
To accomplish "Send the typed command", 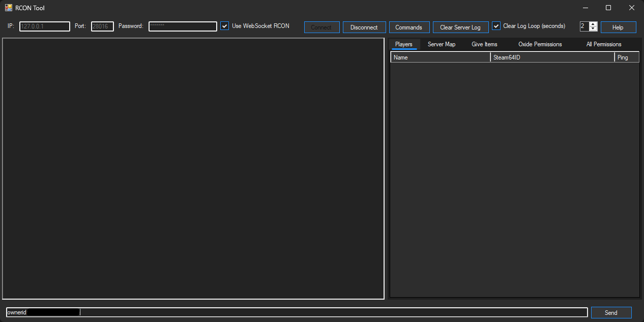I will click(x=611, y=313).
